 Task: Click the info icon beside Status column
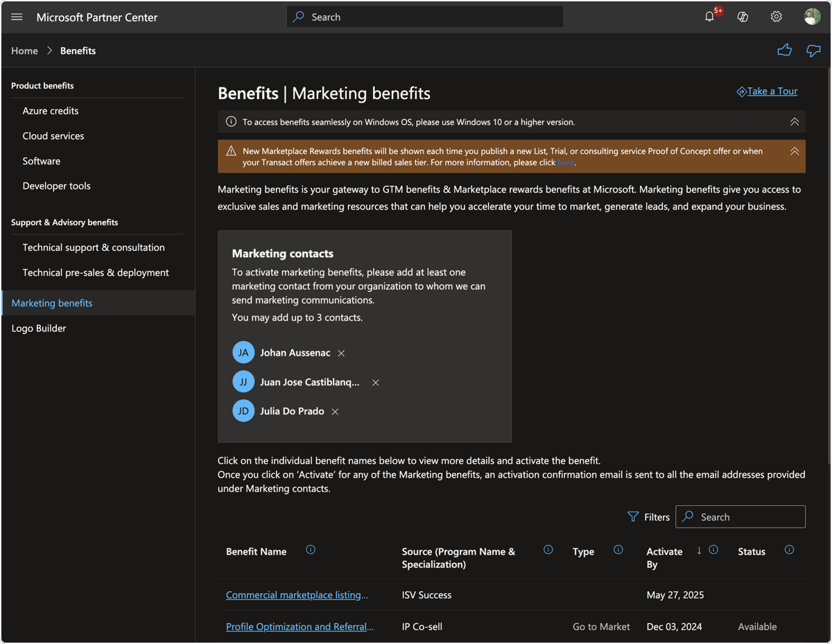(789, 550)
